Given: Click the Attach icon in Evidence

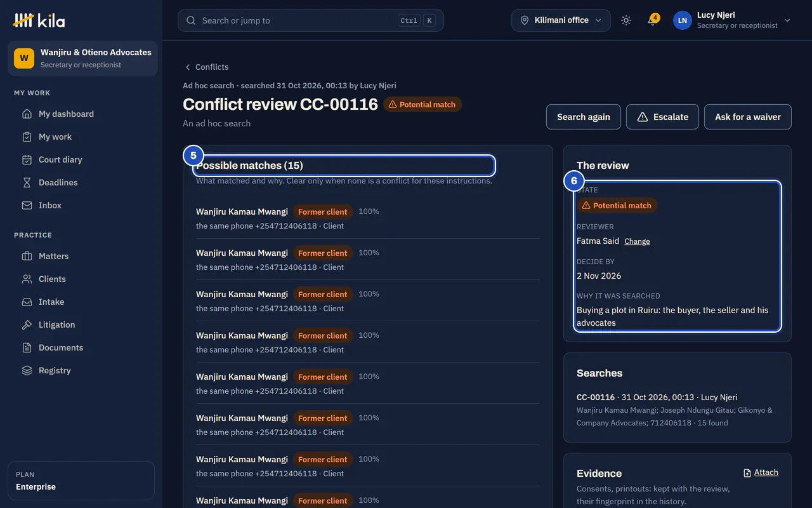Looking at the screenshot, I should pyautogui.click(x=747, y=472).
